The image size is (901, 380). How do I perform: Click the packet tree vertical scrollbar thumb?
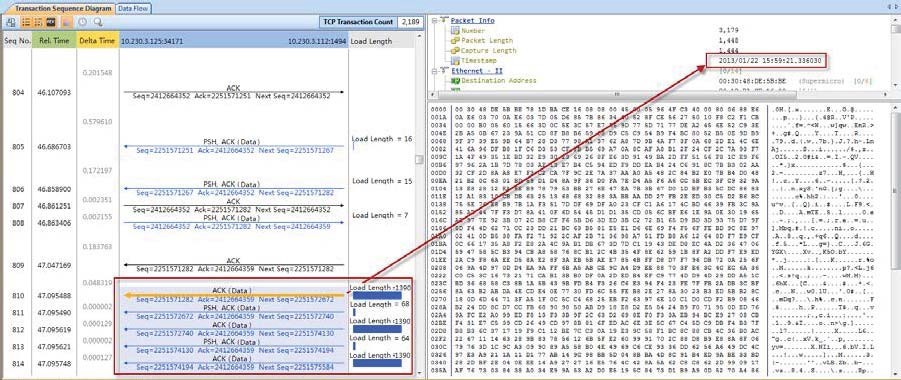point(895,30)
